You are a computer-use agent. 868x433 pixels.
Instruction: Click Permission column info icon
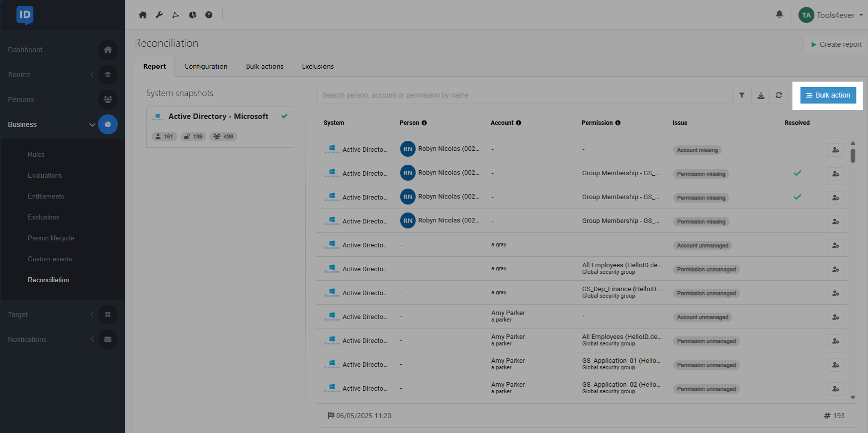[618, 123]
